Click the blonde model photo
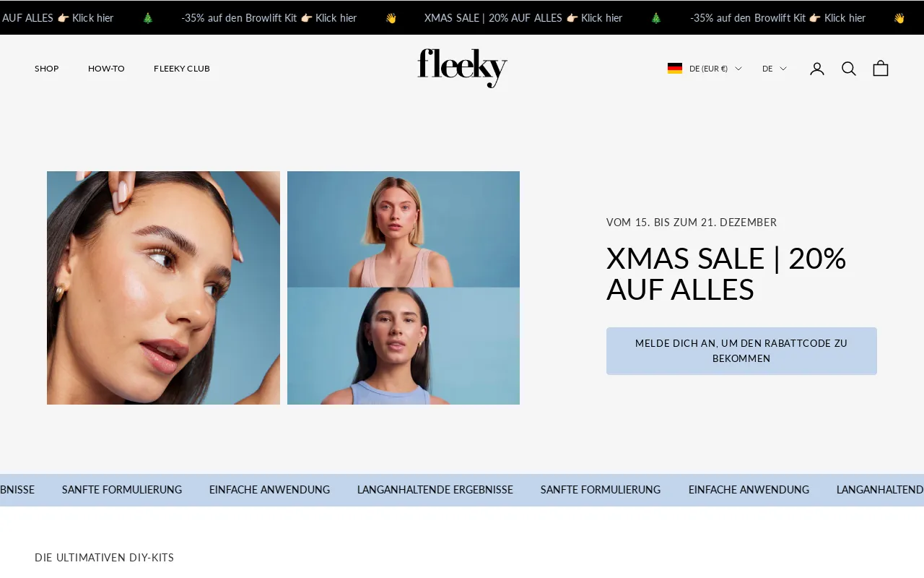The width and height of the screenshot is (924, 578). [x=404, y=229]
